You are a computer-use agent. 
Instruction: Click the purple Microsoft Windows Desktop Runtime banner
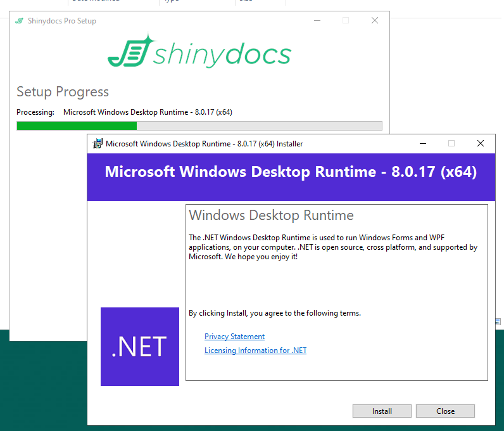pos(291,172)
